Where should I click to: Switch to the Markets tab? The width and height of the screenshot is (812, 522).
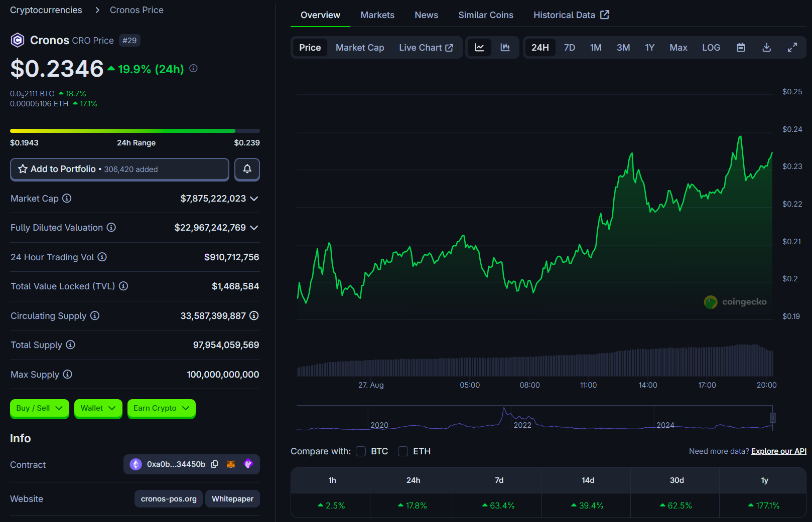(377, 15)
